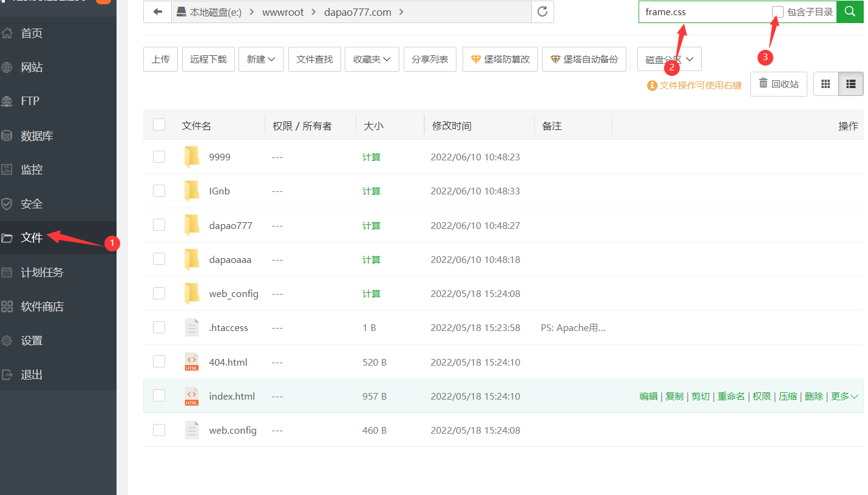Click the green search magnifier button
The image size is (868, 495).
850,12
